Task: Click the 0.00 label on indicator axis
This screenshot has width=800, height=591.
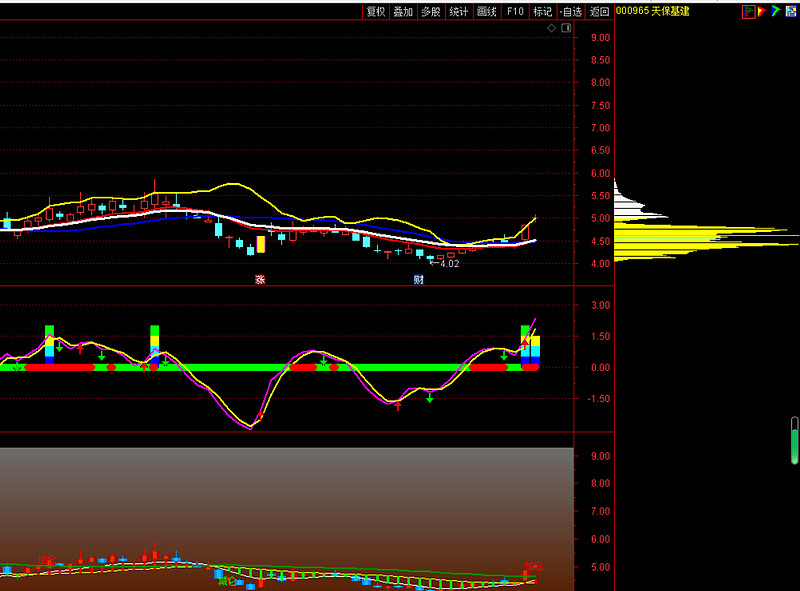Action: coord(601,367)
